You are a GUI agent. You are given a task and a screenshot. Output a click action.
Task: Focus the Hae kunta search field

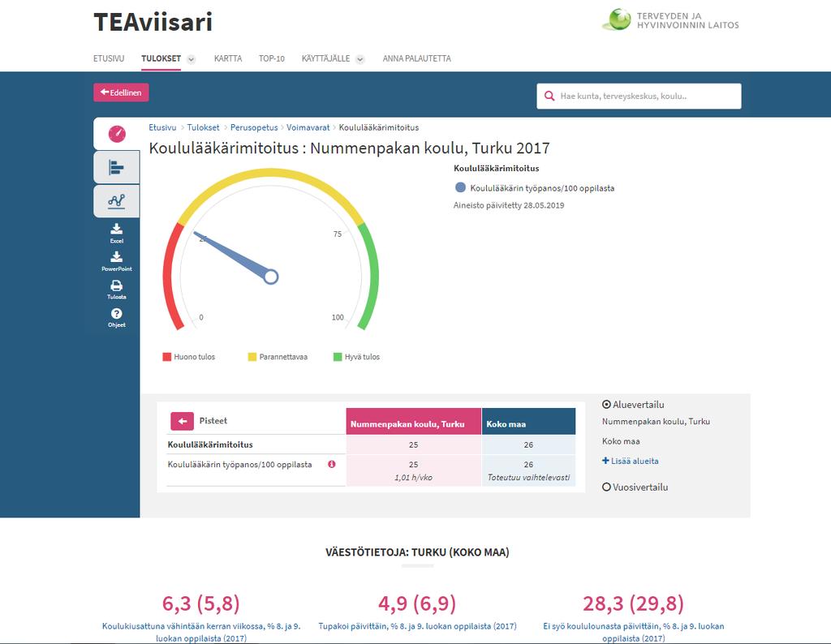[x=639, y=96]
